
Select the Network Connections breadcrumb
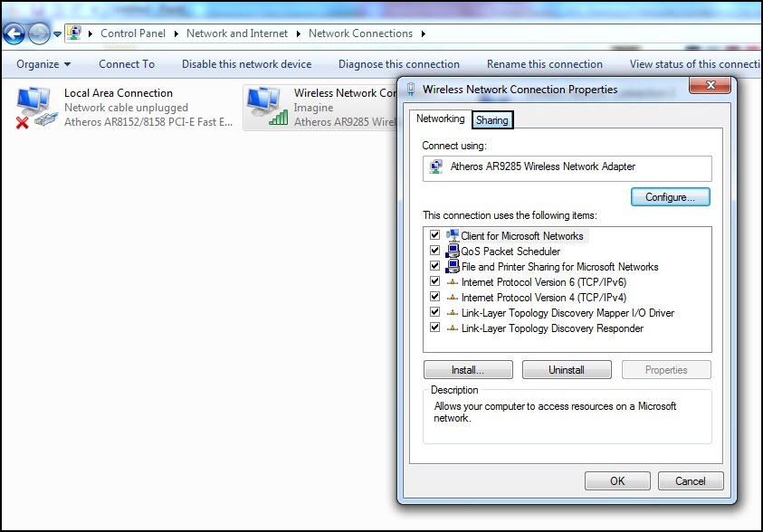pos(360,33)
